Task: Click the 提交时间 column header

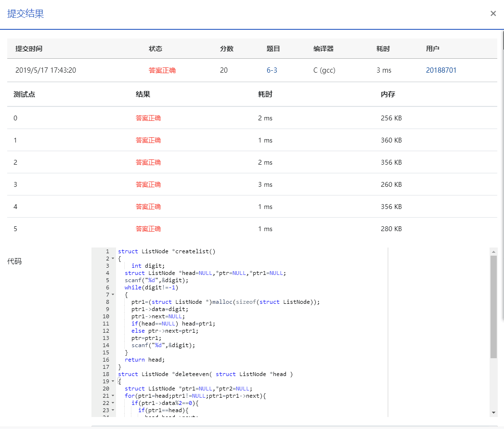Action: pyautogui.click(x=29, y=49)
